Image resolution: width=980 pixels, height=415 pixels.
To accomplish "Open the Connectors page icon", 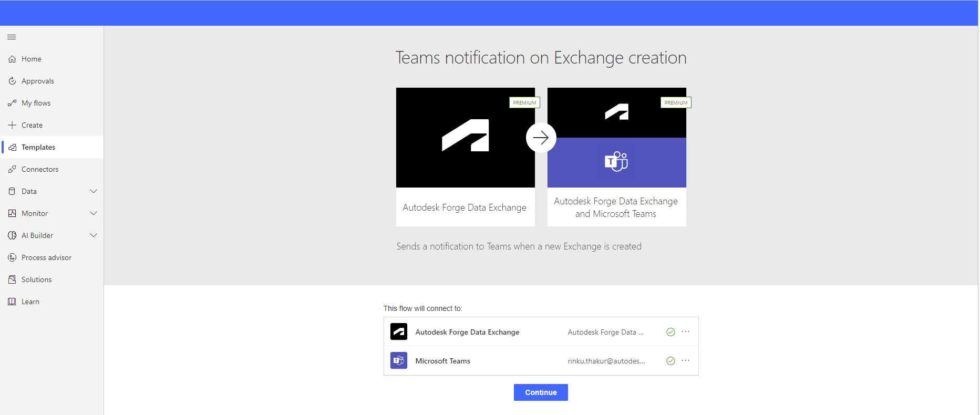I will pyautogui.click(x=12, y=169).
